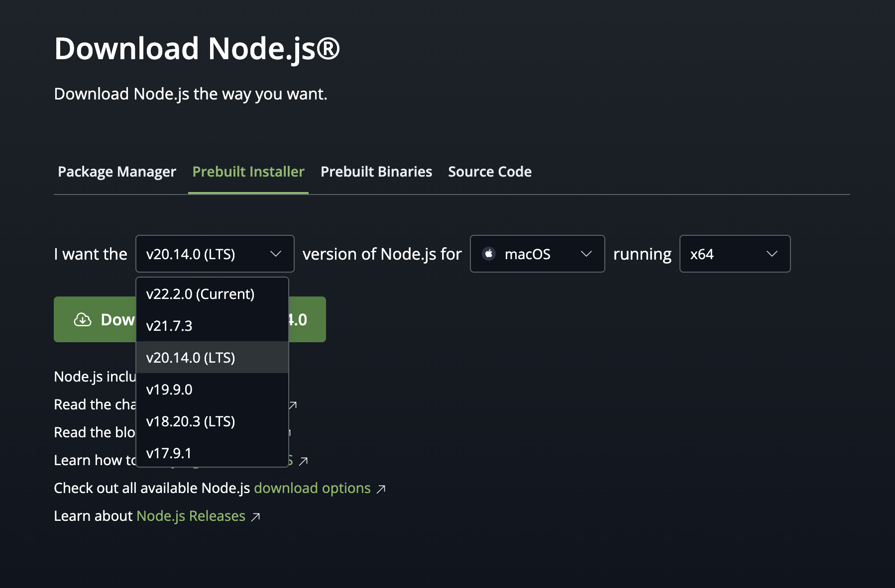Click 'Download Node.js the way you want.' text

coord(191,94)
